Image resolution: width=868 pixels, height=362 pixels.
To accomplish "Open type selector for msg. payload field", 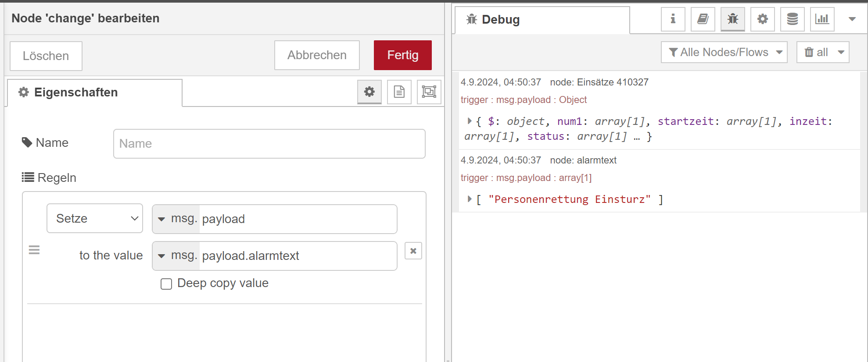I will click(x=176, y=219).
